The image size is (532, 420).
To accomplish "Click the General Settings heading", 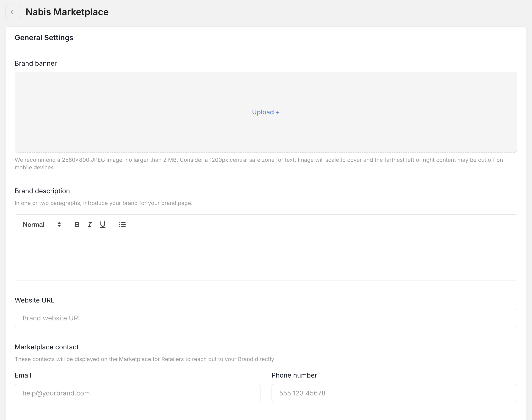I will (44, 38).
